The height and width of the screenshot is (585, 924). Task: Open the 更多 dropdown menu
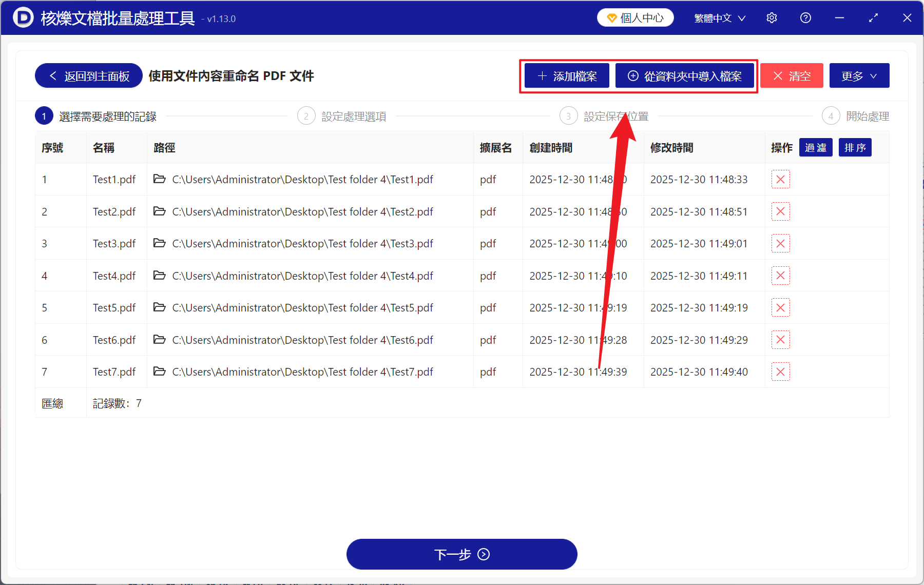point(859,75)
